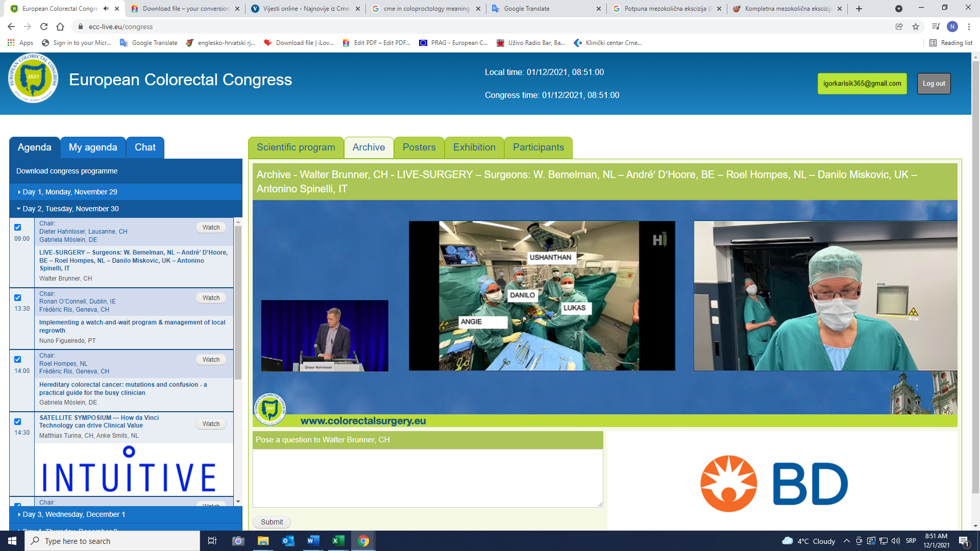Click inside the question text area
This screenshot has height=551, width=980.
click(x=427, y=478)
